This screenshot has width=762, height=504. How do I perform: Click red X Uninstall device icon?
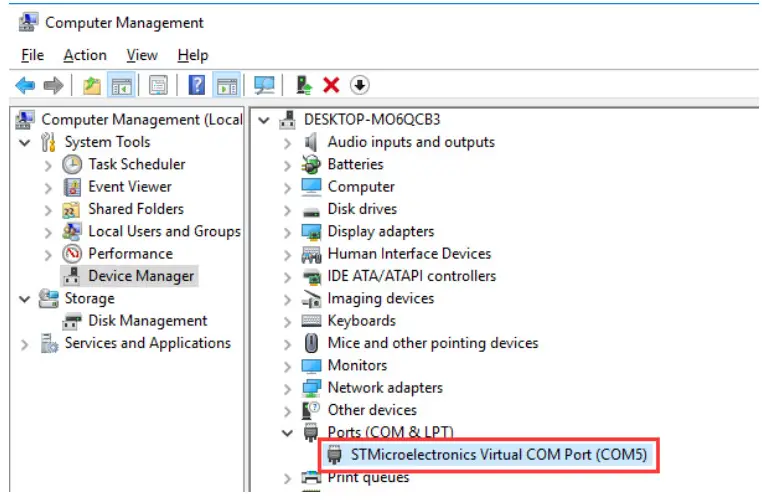tap(331, 86)
